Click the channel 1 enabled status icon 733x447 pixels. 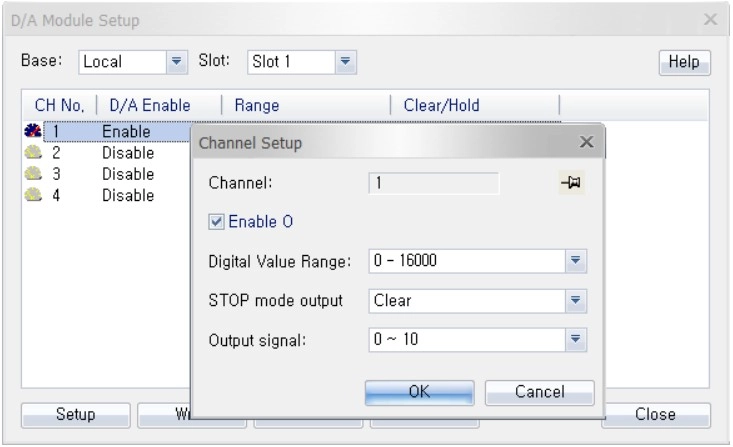tap(33, 131)
